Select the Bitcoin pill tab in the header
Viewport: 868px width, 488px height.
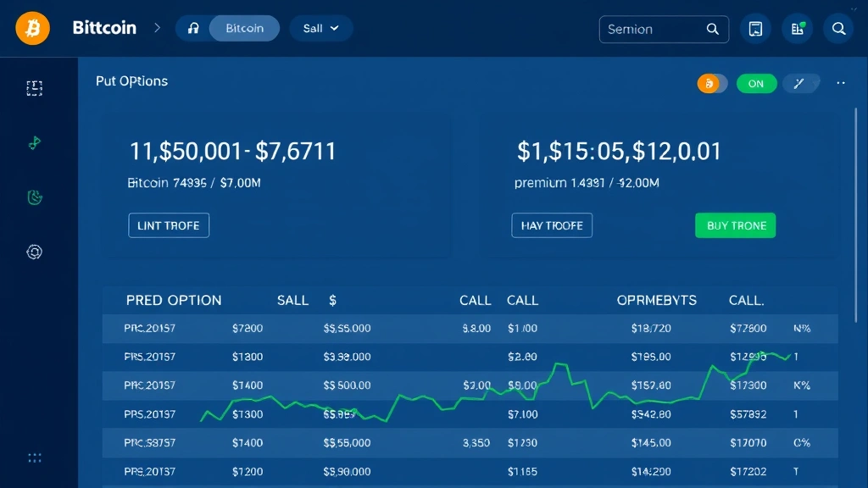[244, 27]
